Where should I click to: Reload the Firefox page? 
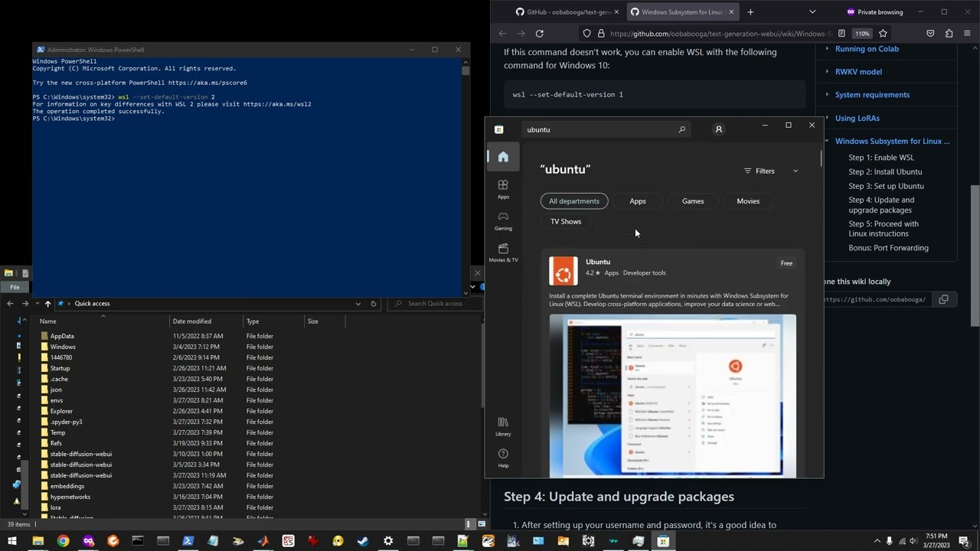pyautogui.click(x=539, y=34)
